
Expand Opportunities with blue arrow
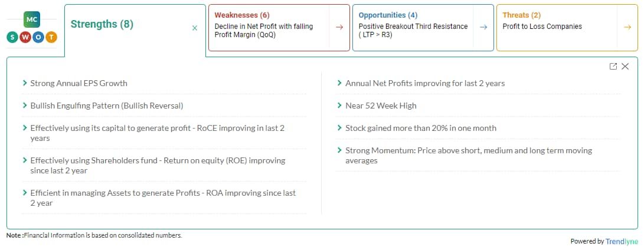click(483, 27)
